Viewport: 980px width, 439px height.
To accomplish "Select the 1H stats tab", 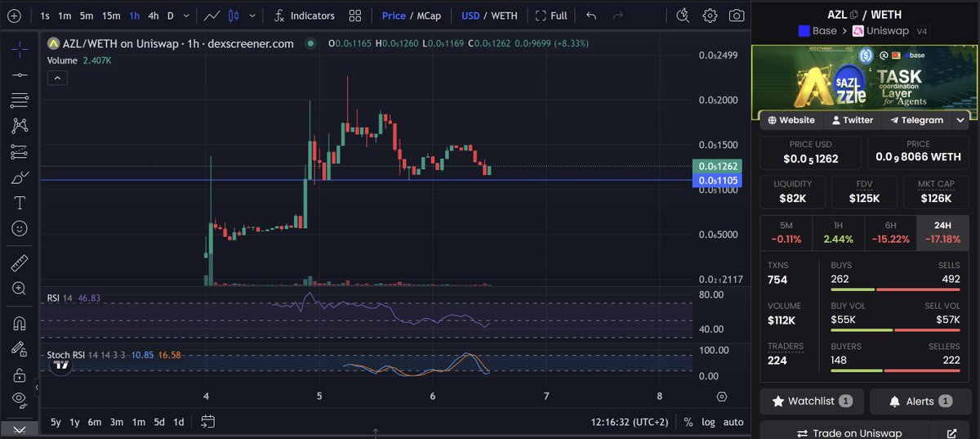I will coord(838,232).
